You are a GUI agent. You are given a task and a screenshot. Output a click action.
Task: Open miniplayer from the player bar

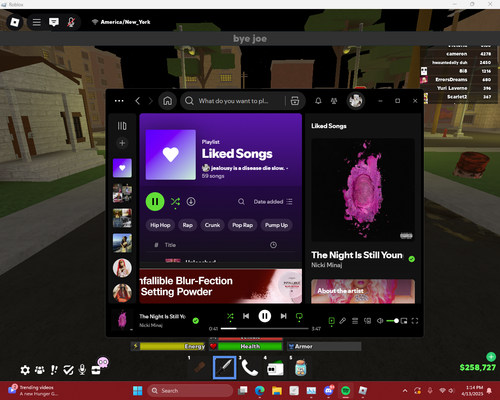pos(404,321)
